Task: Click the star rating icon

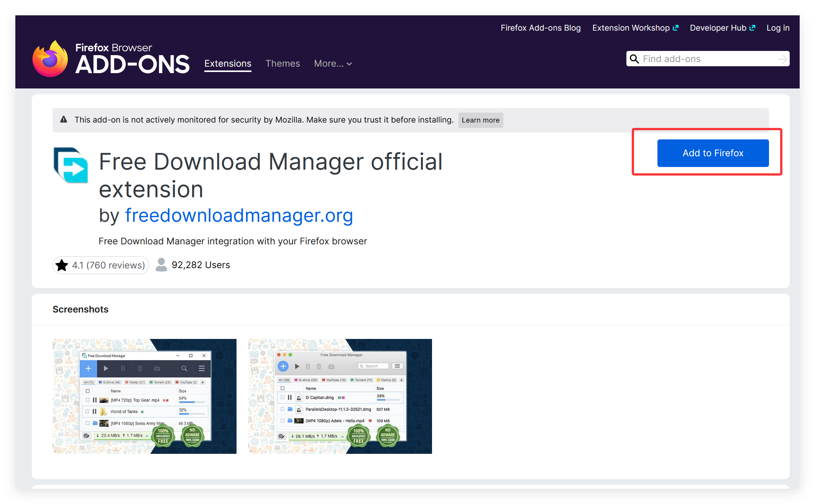Action: tap(62, 265)
